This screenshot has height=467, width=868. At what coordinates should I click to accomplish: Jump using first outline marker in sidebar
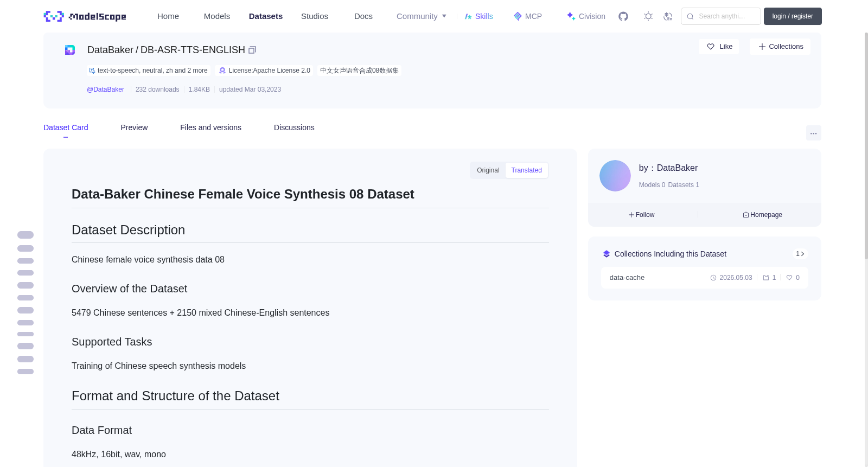coord(25,235)
